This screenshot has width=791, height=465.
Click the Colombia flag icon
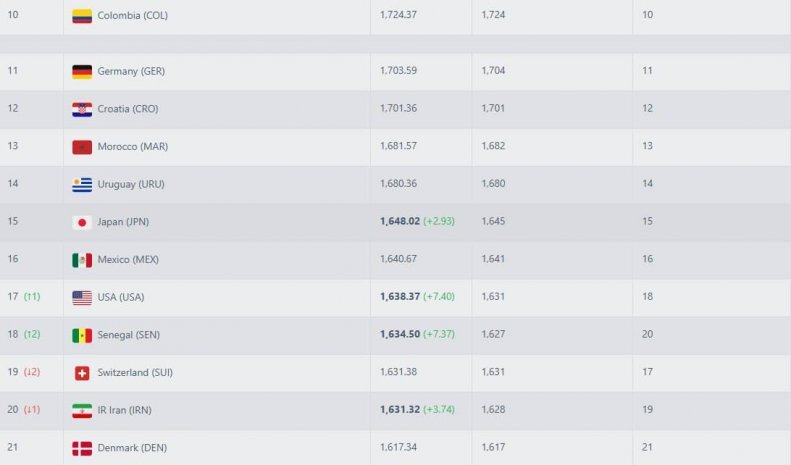(x=82, y=16)
